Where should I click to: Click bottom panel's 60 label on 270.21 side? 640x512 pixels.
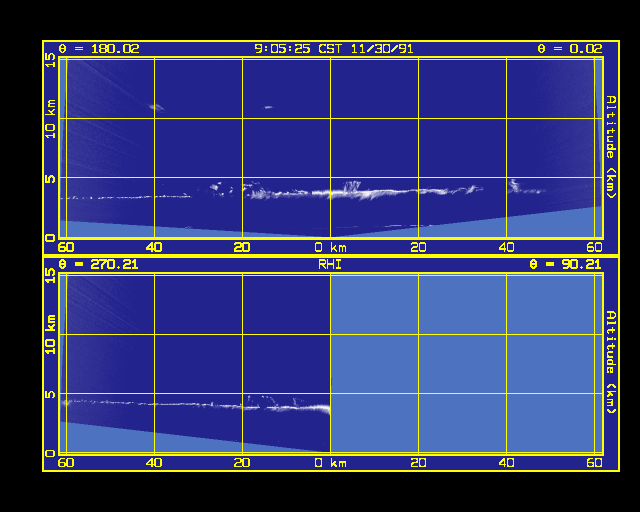point(66,463)
